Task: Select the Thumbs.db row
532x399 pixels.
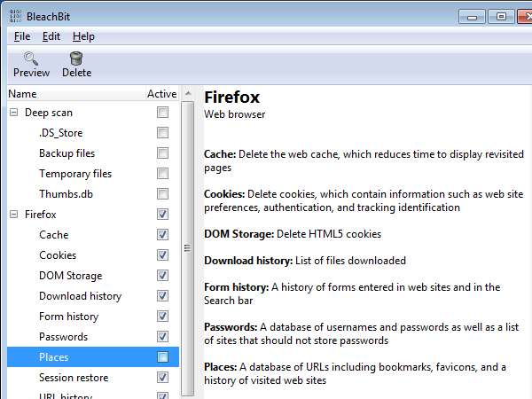Action: click(93, 193)
